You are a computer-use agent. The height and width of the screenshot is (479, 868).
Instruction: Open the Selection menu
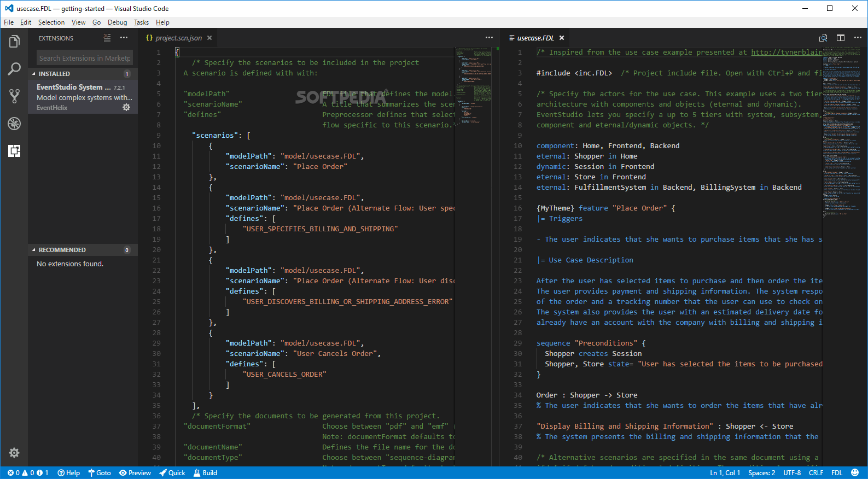[51, 22]
